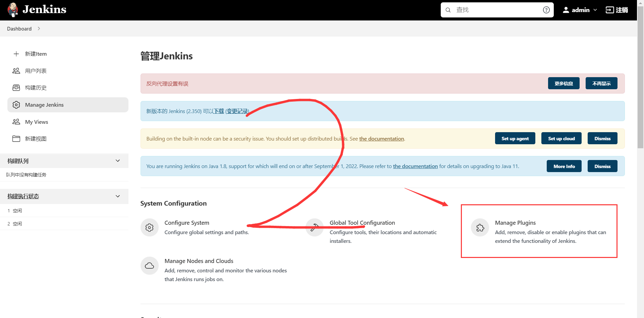Collapse the 构建队列 panel
The image size is (644, 318).
(118, 161)
